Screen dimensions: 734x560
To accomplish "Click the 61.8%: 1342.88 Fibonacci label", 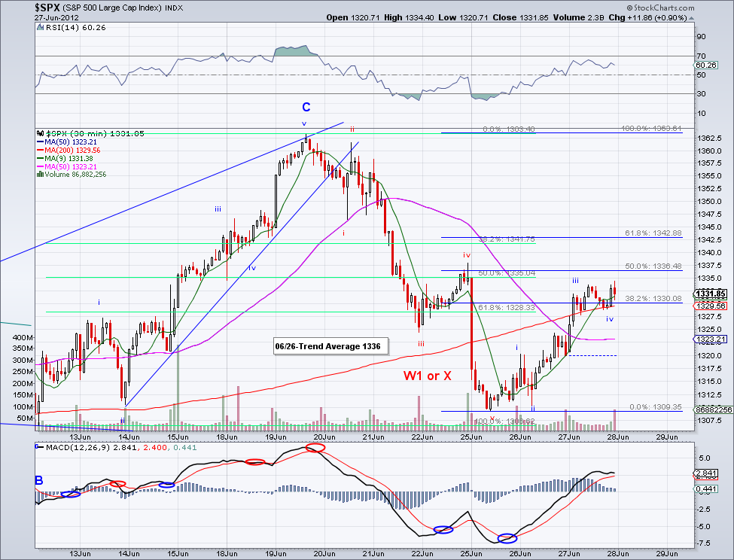I will tap(653, 233).
